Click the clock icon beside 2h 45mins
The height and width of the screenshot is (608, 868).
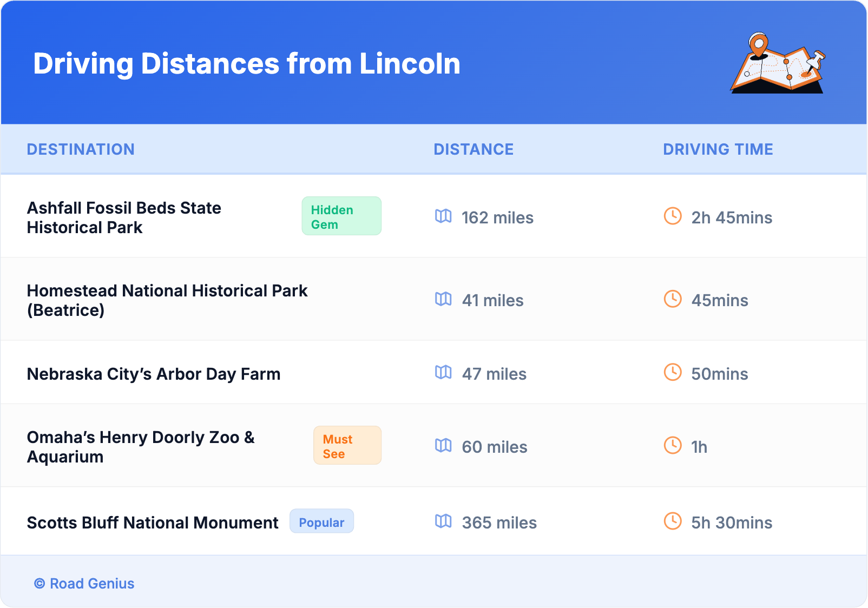(673, 216)
